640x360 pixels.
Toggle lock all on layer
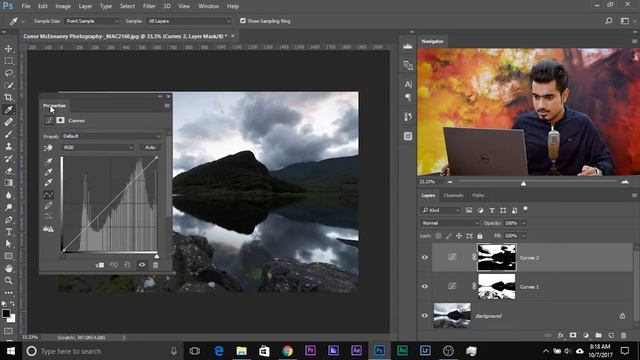coord(480,236)
